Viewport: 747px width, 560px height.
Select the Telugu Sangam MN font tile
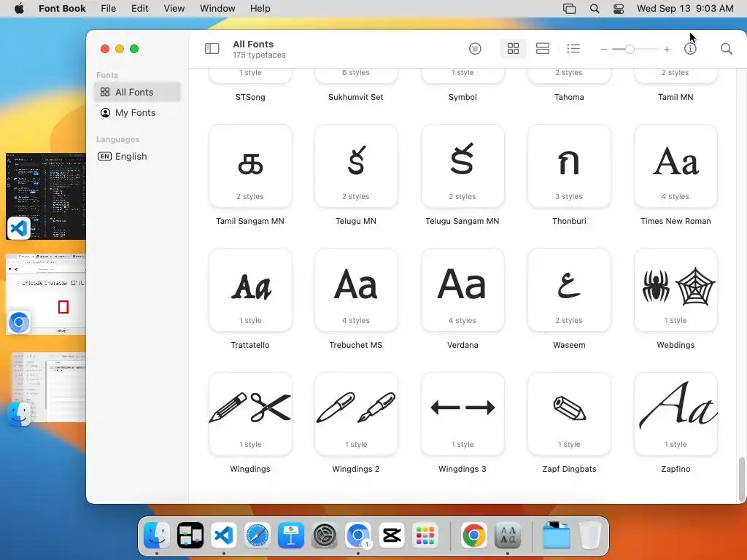(462, 166)
